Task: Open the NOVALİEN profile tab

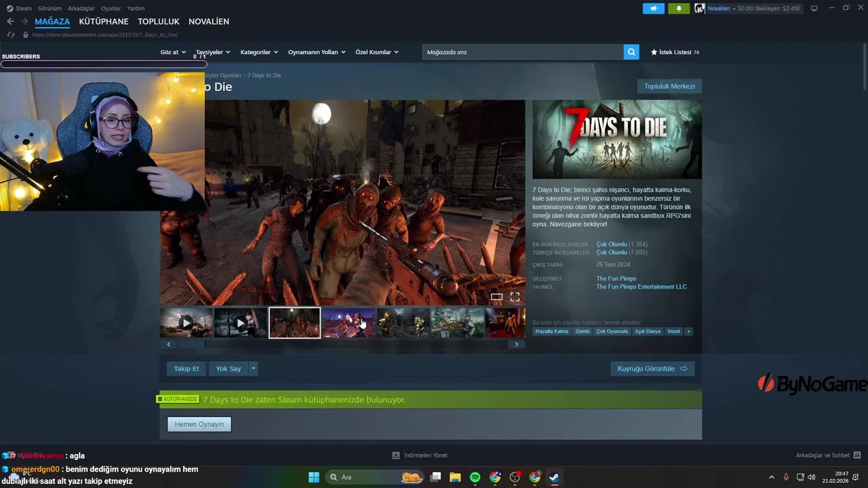Action: 209,22
